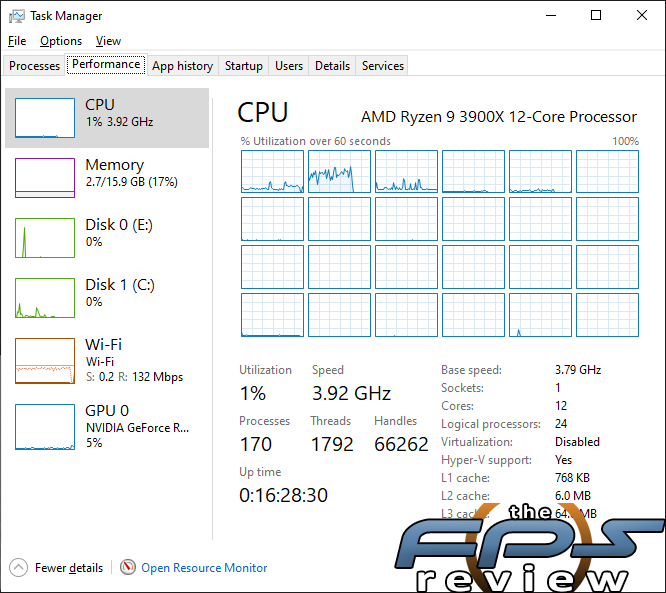This screenshot has height=593, width=666.
Task: Click the Hyper-V support Yes value
Action: tap(564, 460)
